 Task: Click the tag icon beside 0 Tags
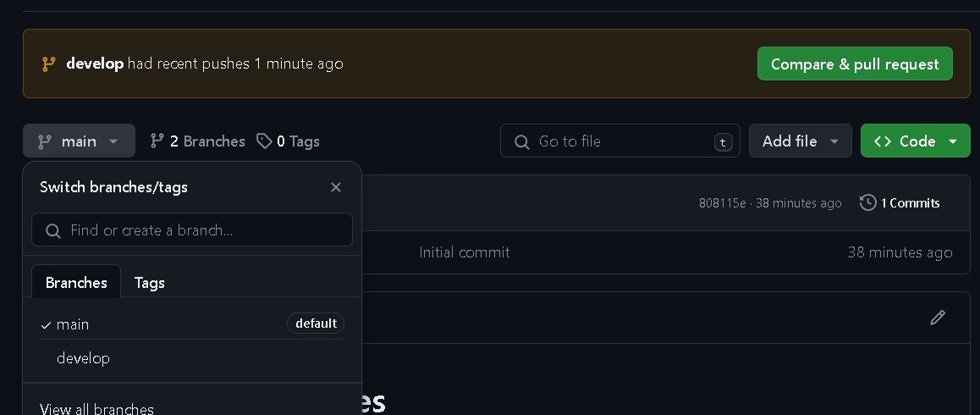pyautogui.click(x=265, y=141)
